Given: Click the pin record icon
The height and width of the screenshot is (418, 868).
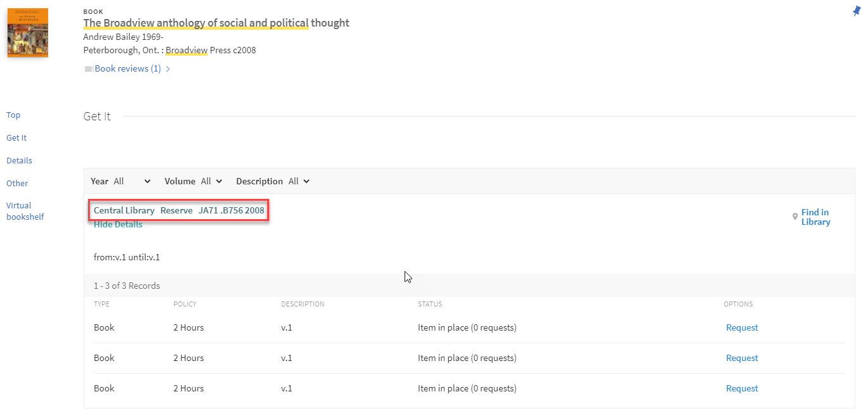Looking at the screenshot, I should click(x=857, y=11).
